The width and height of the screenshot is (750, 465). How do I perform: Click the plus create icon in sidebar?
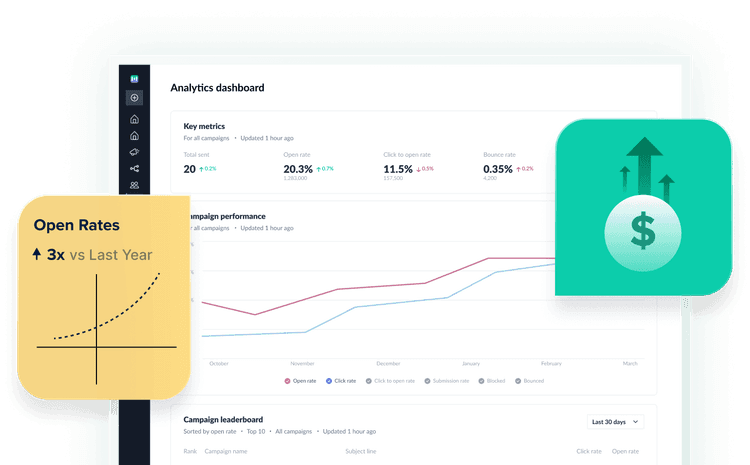click(134, 98)
